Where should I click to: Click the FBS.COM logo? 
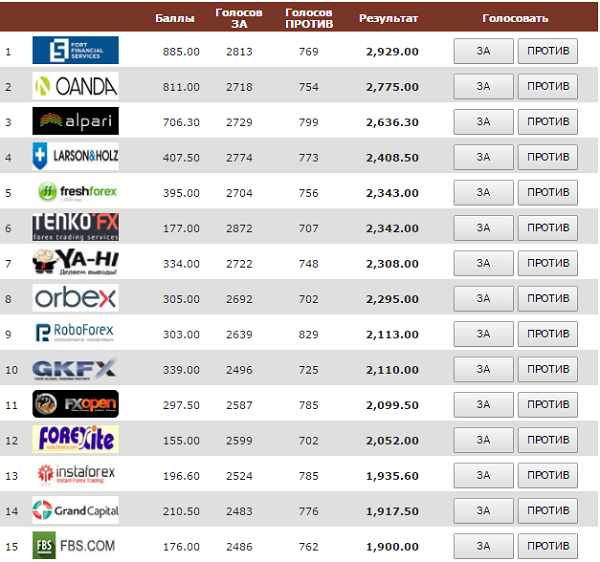pyautogui.click(x=74, y=545)
